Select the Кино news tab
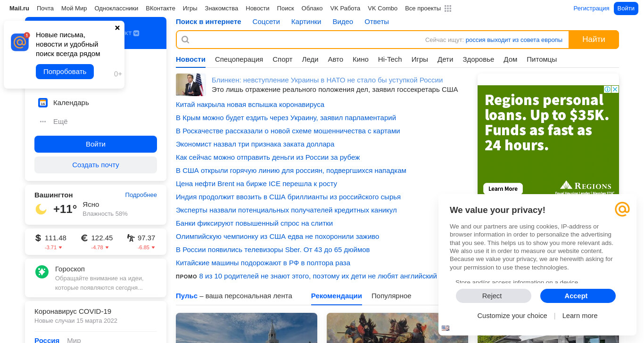 click(x=361, y=59)
